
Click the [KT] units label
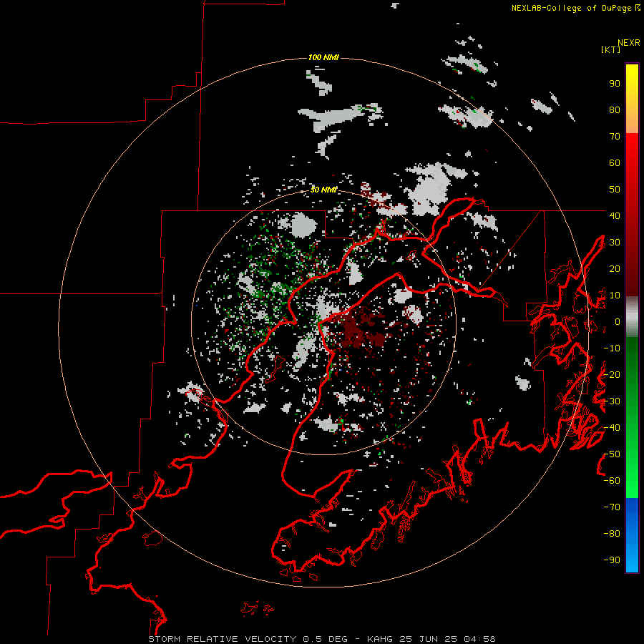611,49
